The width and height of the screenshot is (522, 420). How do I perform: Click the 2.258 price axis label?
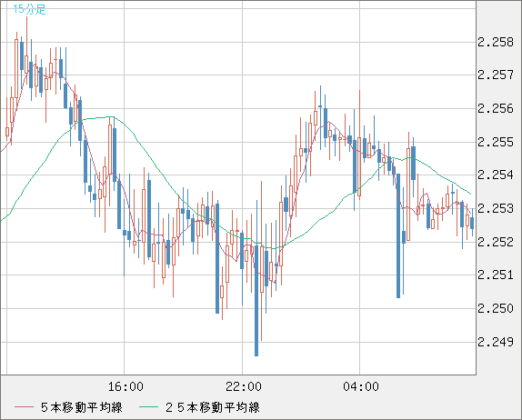(x=496, y=42)
